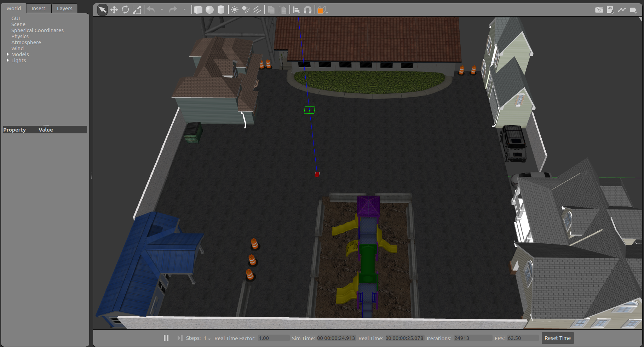This screenshot has height=347, width=644.
Task: Select GUI in the World tree
Action: (x=16, y=18)
